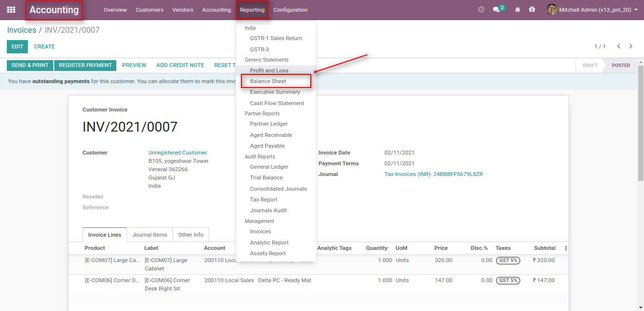Open the Activities clock icon
644x311 pixels.
click(x=481, y=9)
